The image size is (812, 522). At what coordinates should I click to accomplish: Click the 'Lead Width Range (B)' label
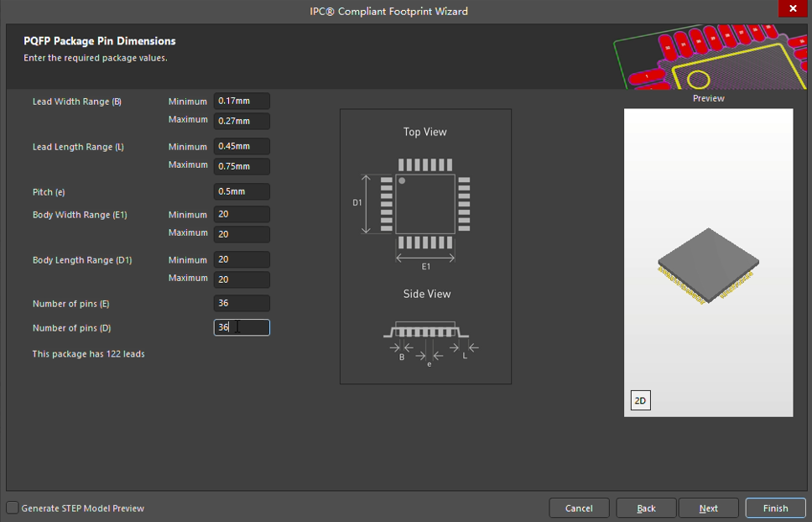pyautogui.click(x=77, y=102)
